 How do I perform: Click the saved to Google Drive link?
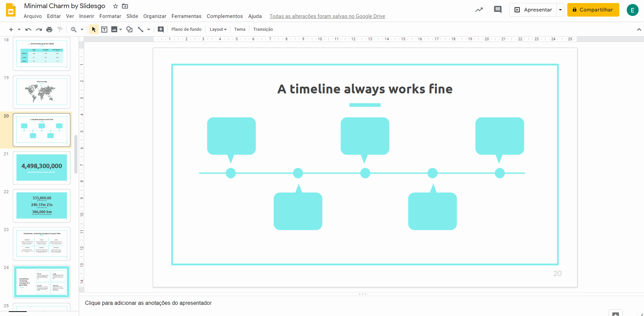327,16
